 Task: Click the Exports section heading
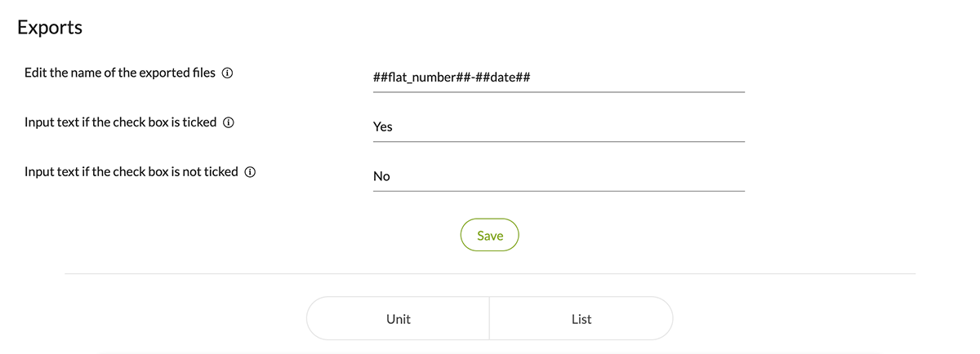coord(50,27)
